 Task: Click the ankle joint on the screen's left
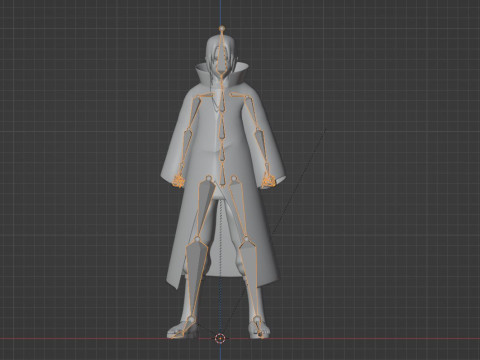[191, 320]
